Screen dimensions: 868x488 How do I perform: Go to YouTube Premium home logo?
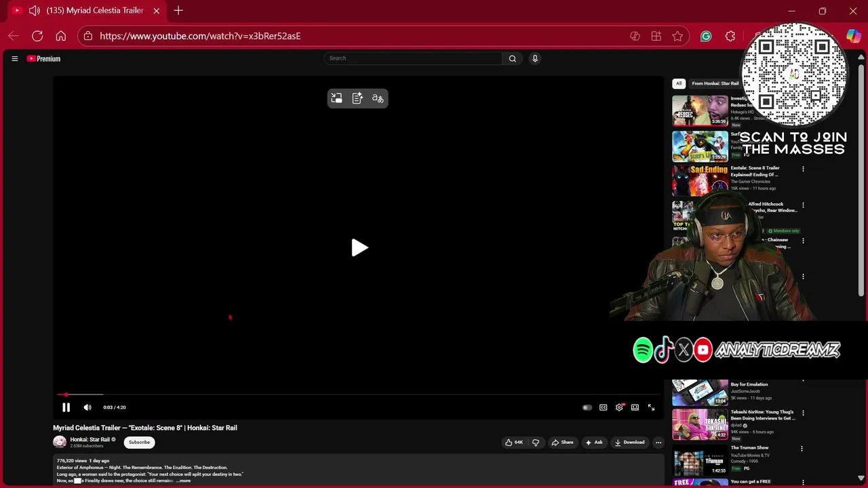44,59
